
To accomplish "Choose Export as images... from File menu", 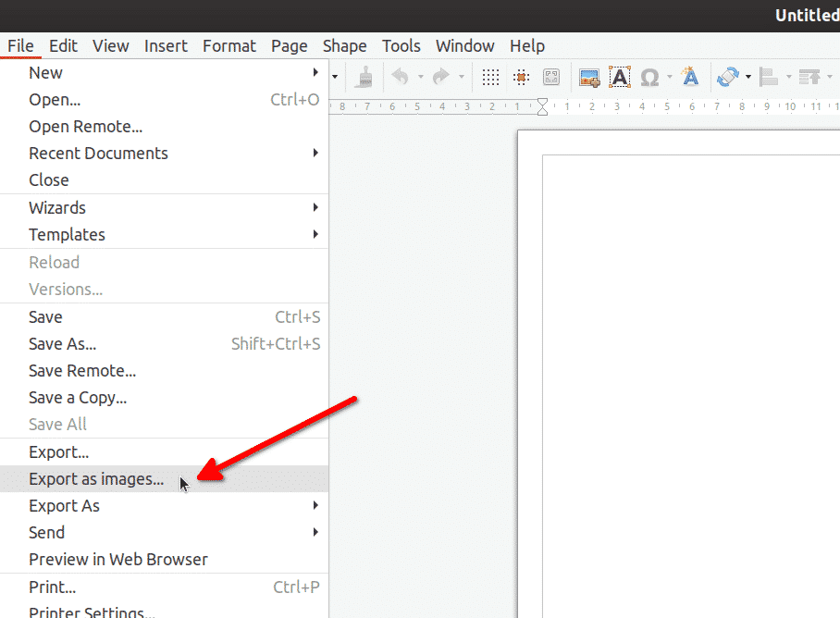I will click(96, 479).
